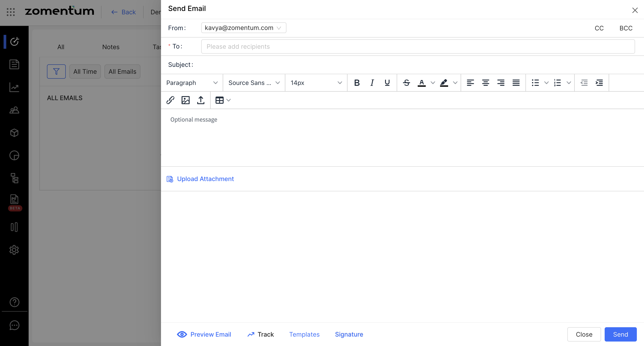644x346 pixels.
Task: Expand the From email address dropdown
Action: tap(244, 28)
